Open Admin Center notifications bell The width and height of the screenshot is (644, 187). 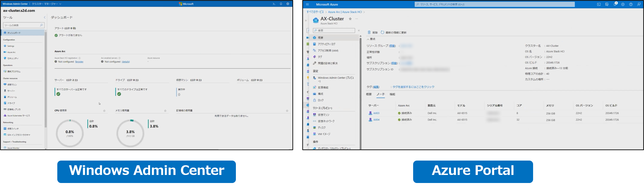pos(281,4)
